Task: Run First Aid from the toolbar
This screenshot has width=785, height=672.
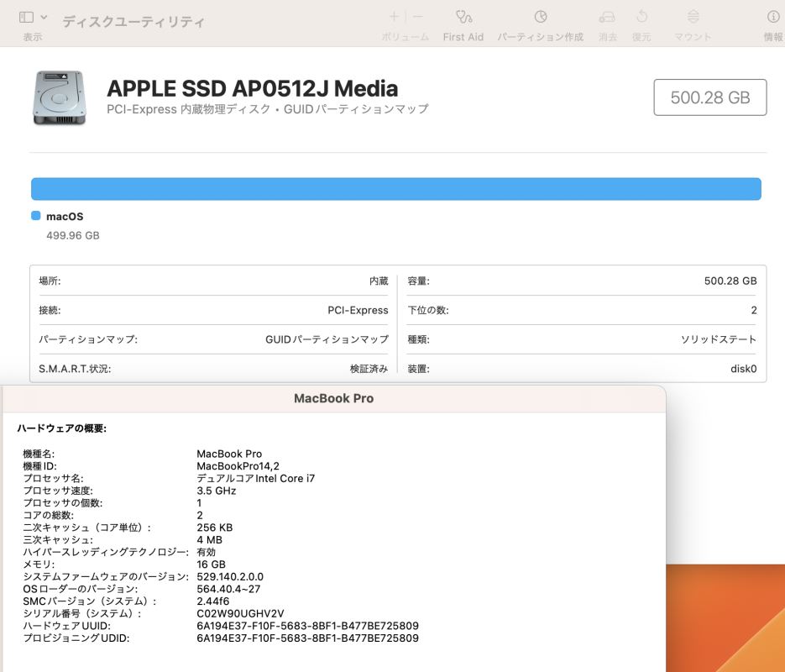Action: click(463, 17)
